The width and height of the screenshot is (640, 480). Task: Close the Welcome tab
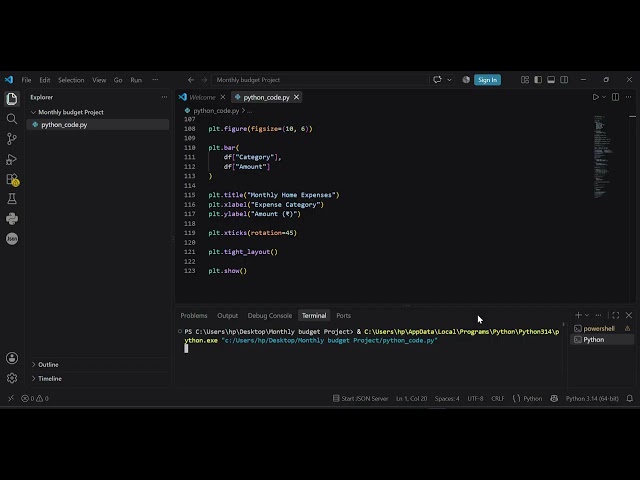pyautogui.click(x=223, y=97)
